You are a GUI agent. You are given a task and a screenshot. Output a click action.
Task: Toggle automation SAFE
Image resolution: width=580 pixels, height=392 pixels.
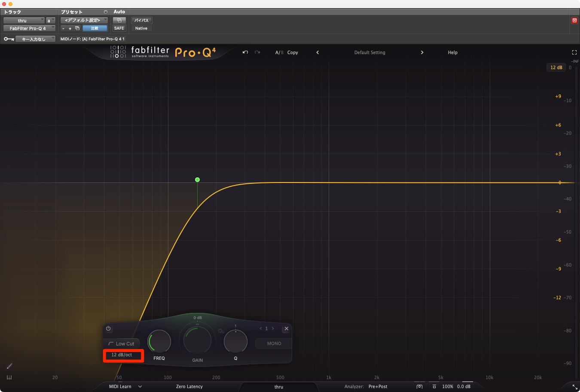click(119, 28)
